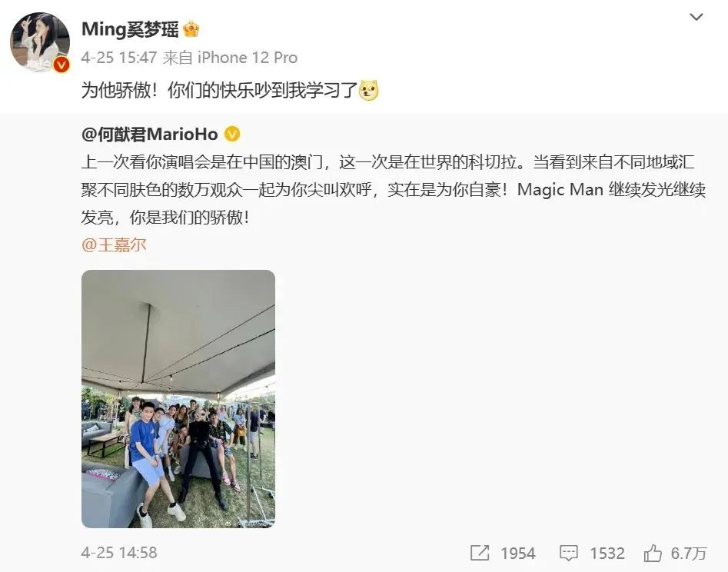Click the gold verified badge next to MarioHo
The image size is (728, 572).
coord(232,135)
